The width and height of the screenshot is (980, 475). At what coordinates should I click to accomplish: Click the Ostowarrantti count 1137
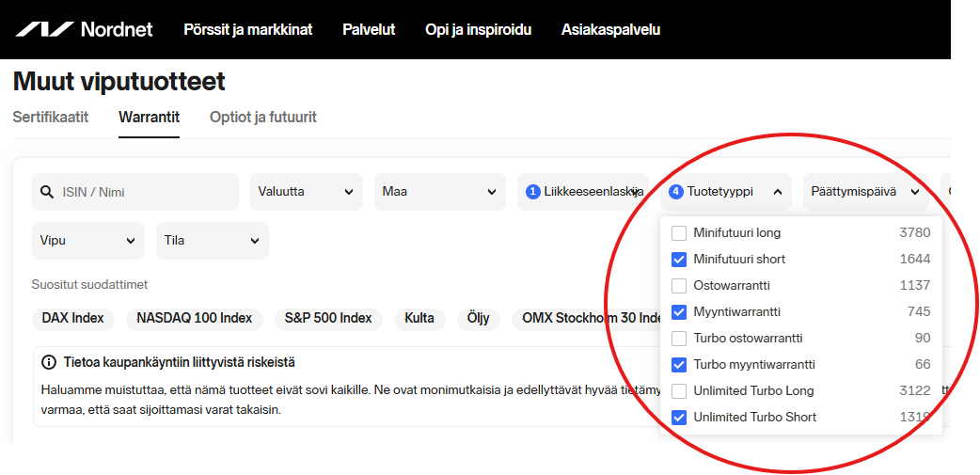pos(915,286)
